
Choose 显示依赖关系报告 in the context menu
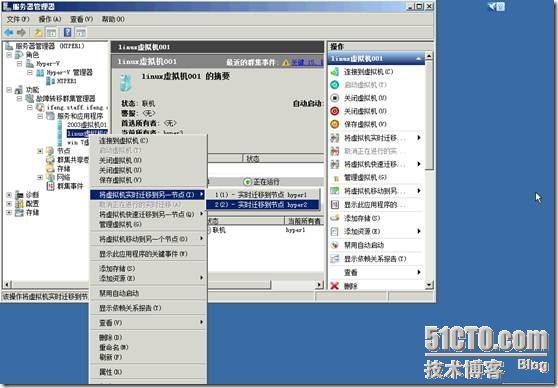[x=148, y=308]
